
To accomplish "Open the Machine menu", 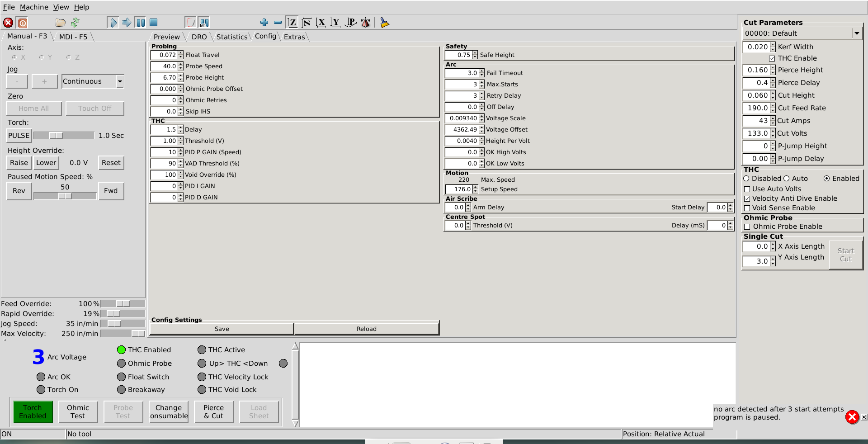I will coord(34,7).
